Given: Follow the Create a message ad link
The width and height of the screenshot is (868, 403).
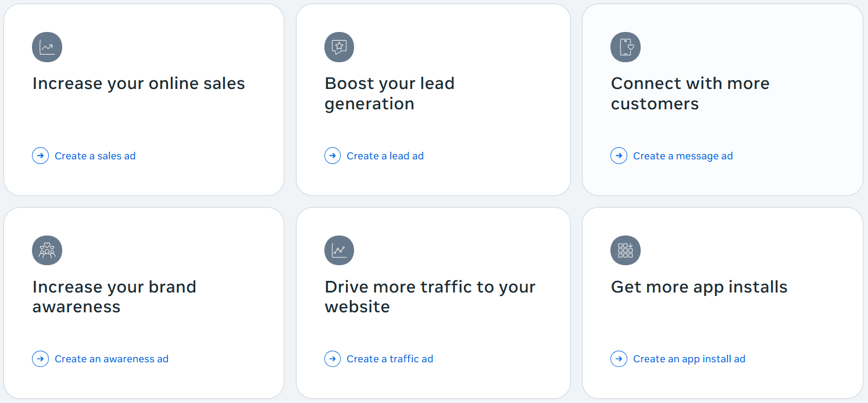Looking at the screenshot, I should [x=683, y=156].
